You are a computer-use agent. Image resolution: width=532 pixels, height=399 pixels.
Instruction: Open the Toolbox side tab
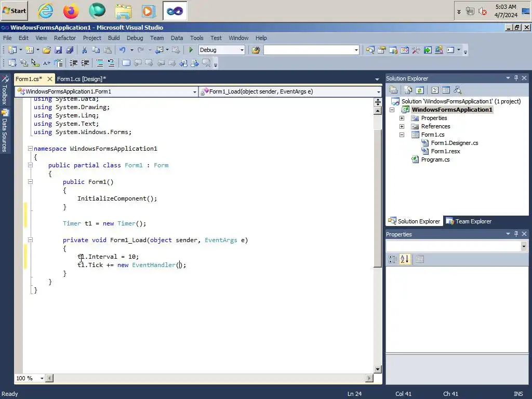(x=5, y=90)
